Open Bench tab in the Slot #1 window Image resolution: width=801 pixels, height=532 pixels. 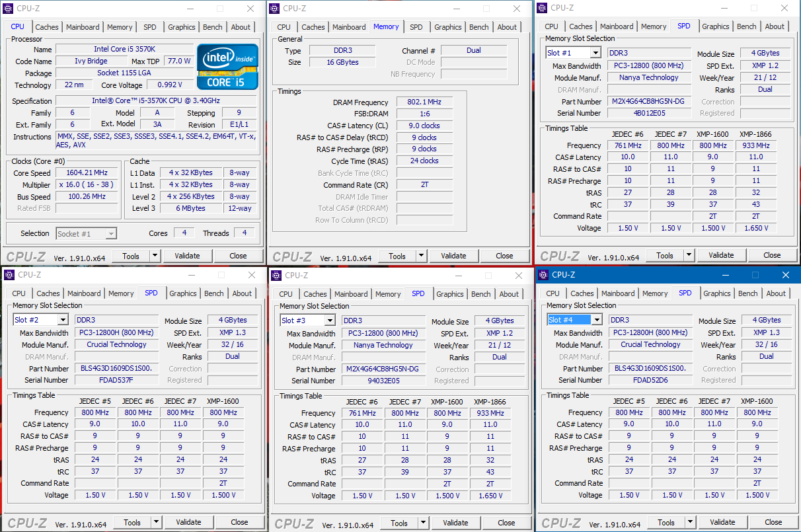(x=747, y=26)
